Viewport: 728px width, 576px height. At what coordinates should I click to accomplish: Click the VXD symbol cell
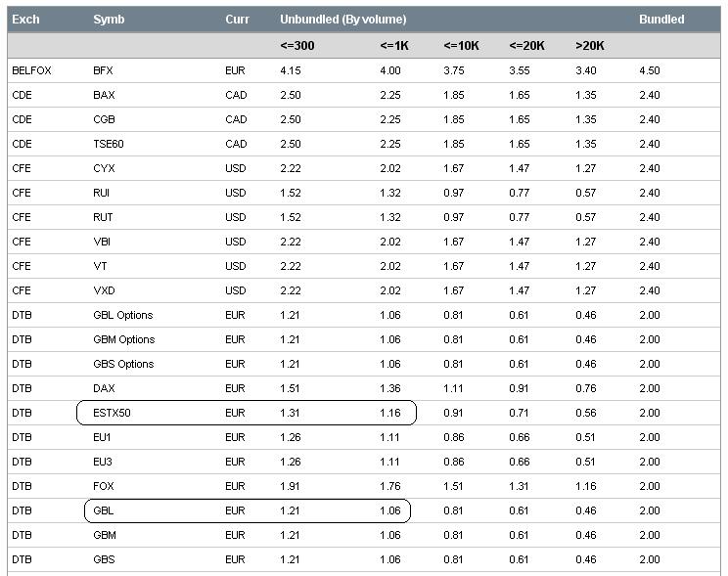105,290
